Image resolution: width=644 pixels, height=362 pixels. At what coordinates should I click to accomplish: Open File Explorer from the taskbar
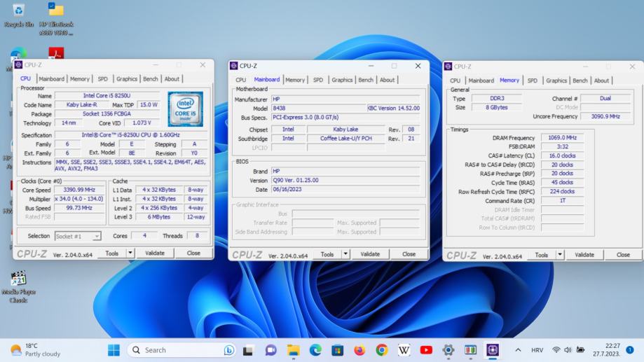click(x=293, y=350)
